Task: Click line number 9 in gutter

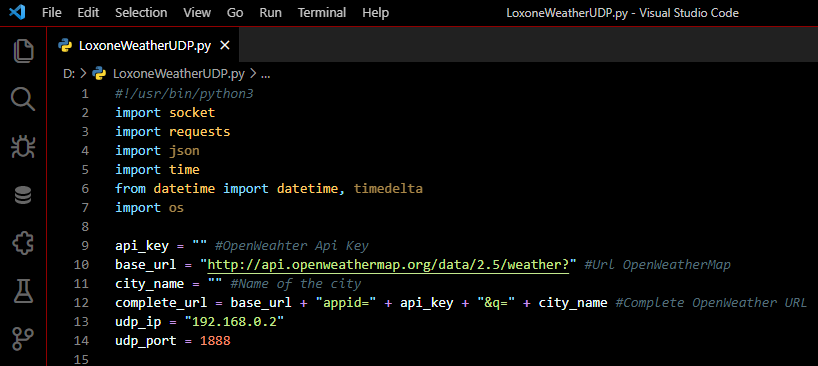Action: [x=85, y=246]
